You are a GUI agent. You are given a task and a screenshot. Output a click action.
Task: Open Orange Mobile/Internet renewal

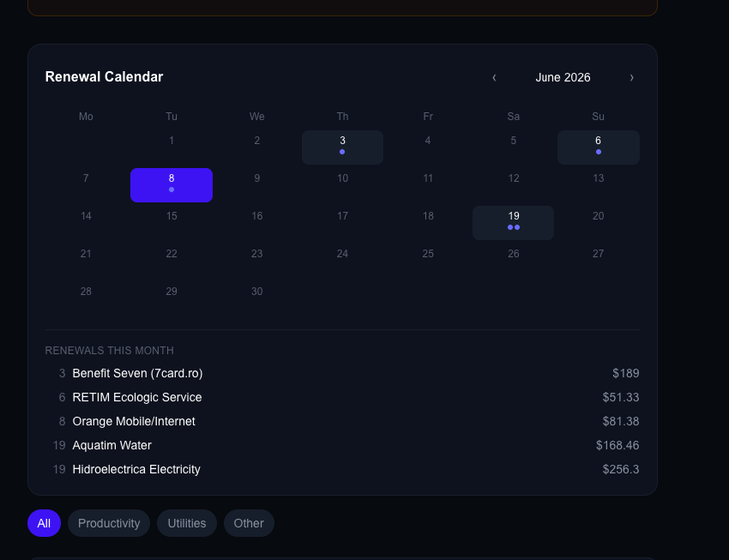tap(342, 422)
